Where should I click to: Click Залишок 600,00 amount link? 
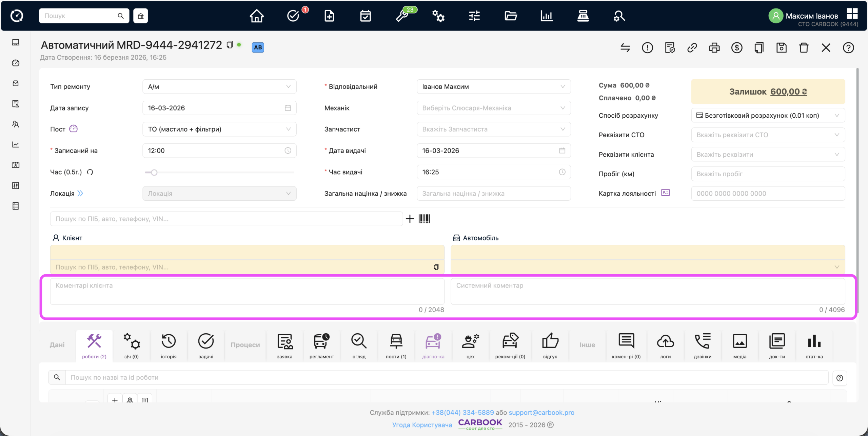point(788,92)
